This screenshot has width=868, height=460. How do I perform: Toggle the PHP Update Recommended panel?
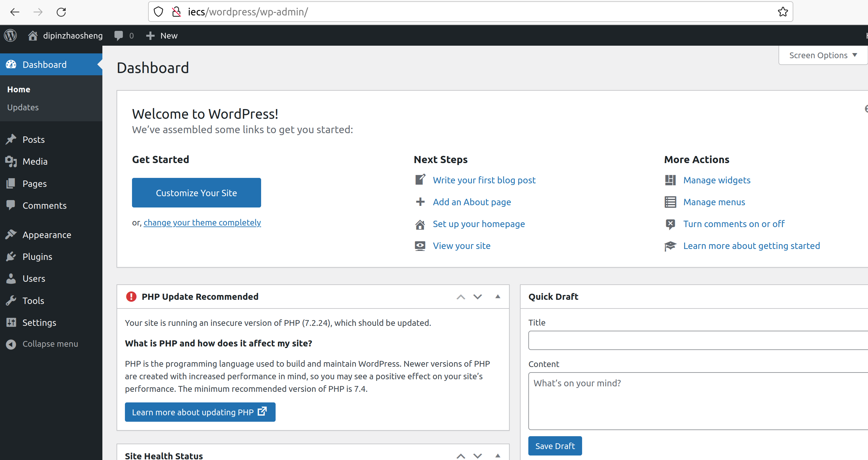click(x=498, y=296)
